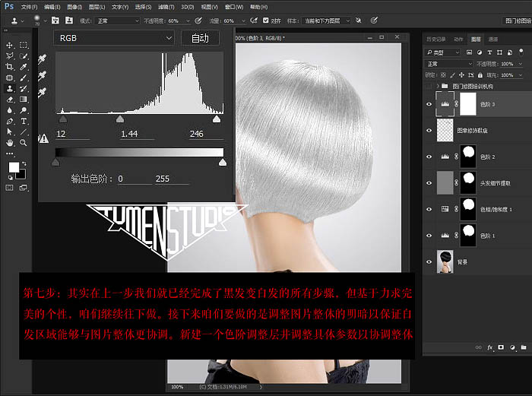Click the black point eyedropper in Levels

tap(42, 59)
